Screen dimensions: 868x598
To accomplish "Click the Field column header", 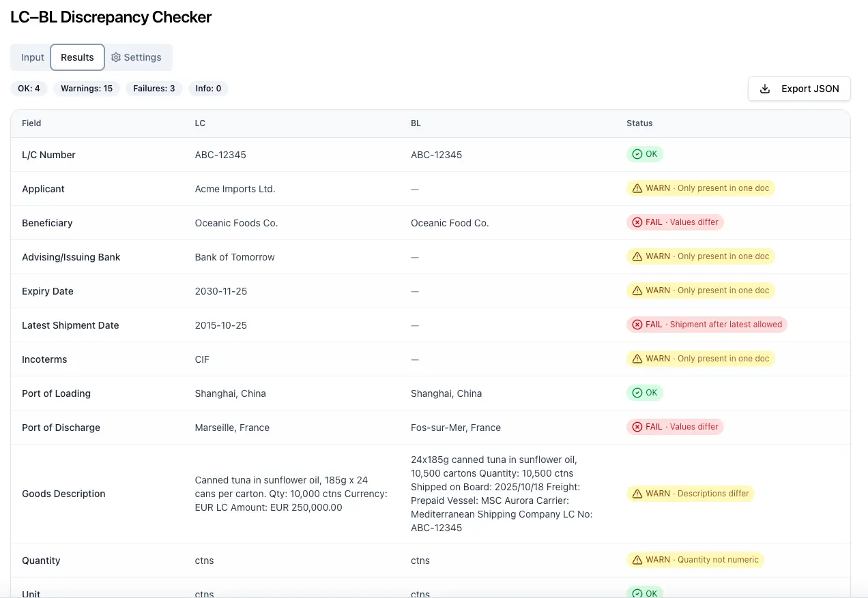I will [x=31, y=123].
